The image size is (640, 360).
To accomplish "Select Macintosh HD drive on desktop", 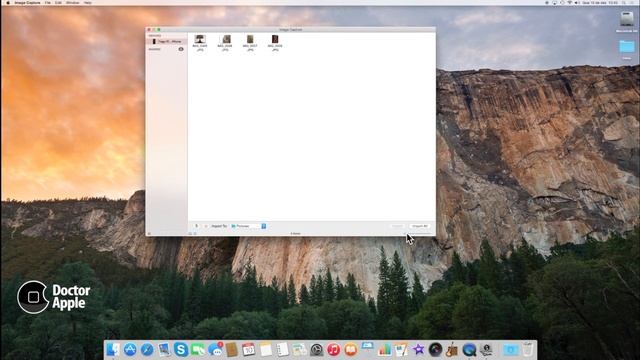I will click(627, 20).
